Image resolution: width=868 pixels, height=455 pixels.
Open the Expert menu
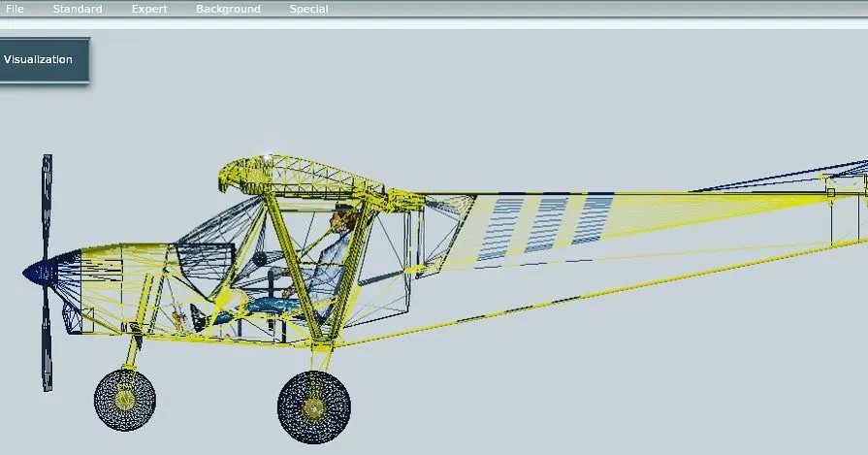[149, 9]
